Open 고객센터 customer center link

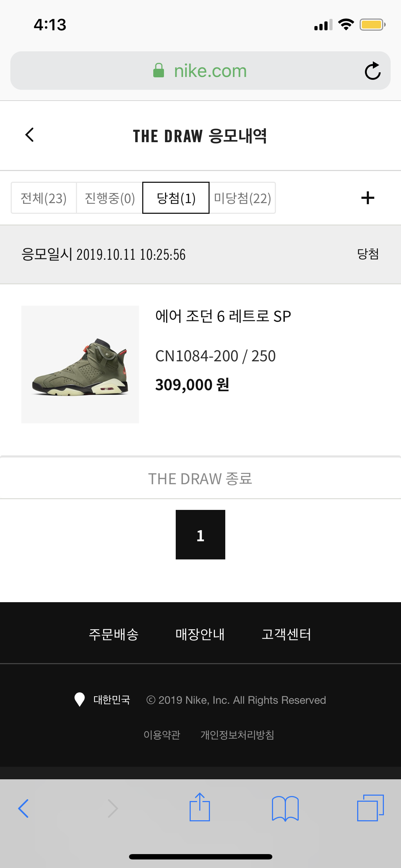[286, 634]
